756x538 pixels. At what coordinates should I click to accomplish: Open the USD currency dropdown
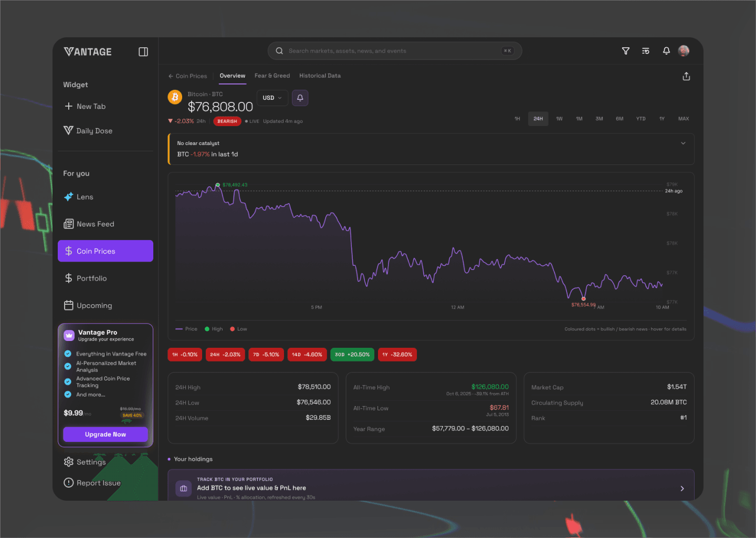[x=272, y=98]
